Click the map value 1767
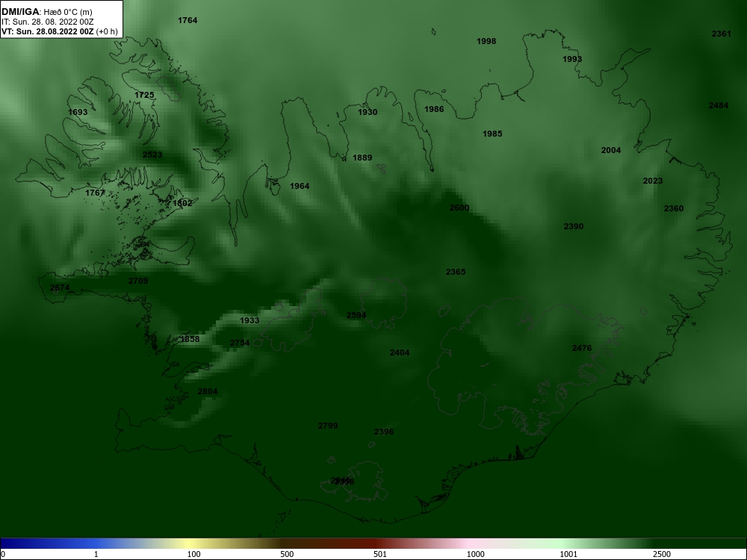The width and height of the screenshot is (747, 560). pos(94,193)
